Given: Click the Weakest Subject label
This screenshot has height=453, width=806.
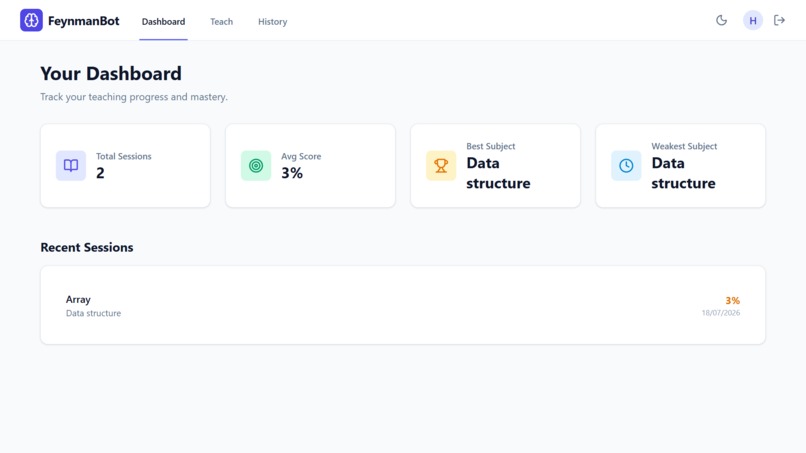Looking at the screenshot, I should [684, 146].
